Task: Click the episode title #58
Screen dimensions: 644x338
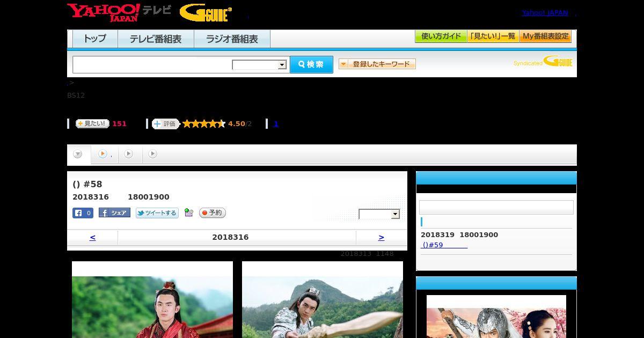Action: coord(87,185)
